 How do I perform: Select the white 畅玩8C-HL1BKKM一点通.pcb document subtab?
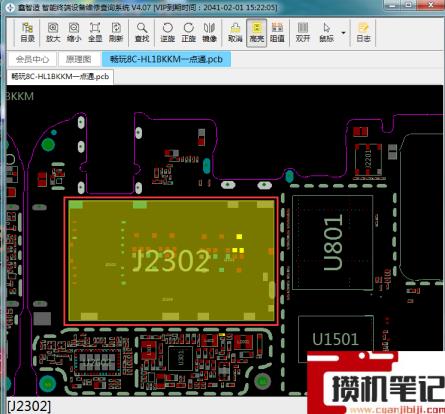[60, 77]
